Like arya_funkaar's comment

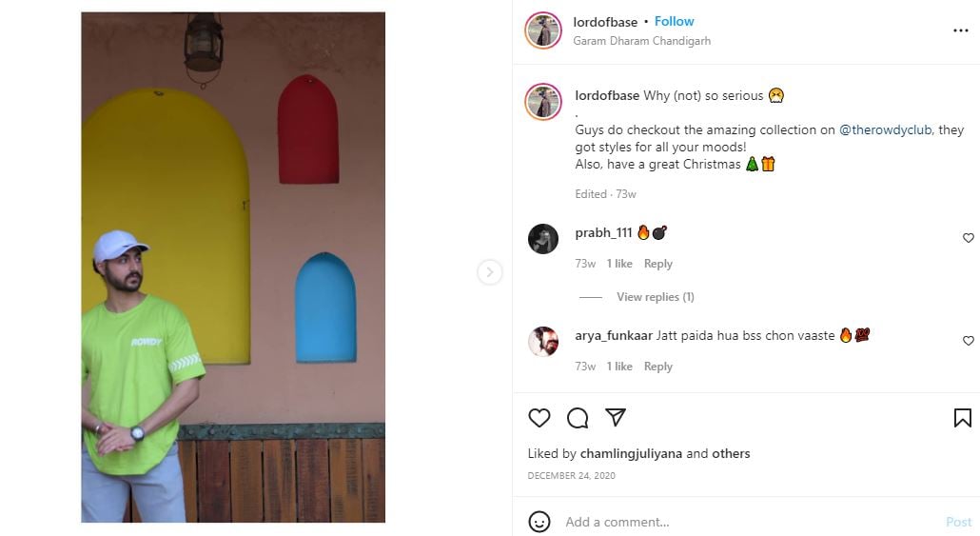point(969,341)
